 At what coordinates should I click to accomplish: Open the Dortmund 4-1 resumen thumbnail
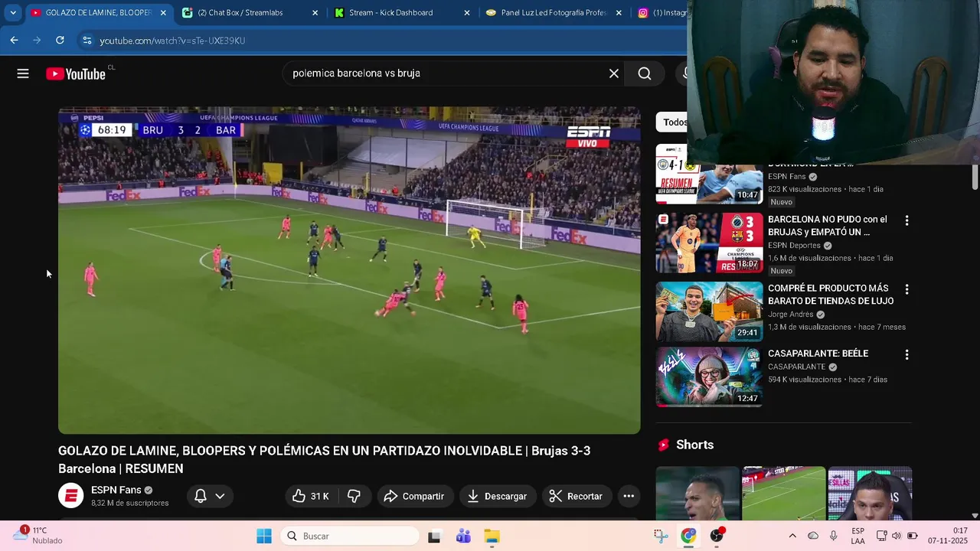[709, 174]
